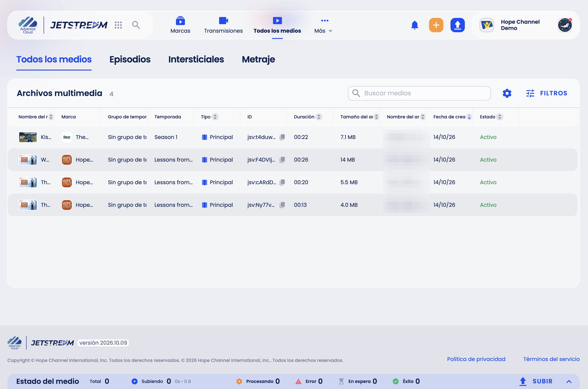Viewport: 588px width, 389px height.
Task: Switch to the Metraje tab
Action: (x=258, y=59)
